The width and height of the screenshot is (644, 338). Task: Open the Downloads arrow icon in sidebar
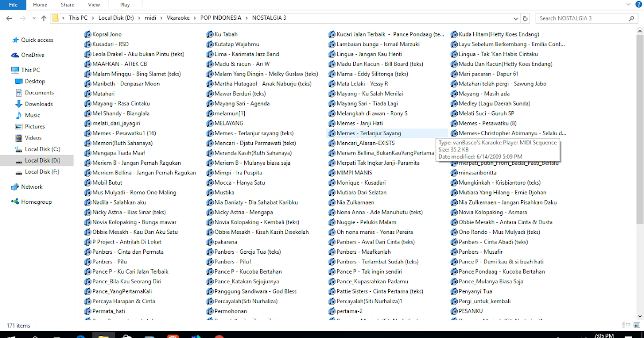(19, 104)
